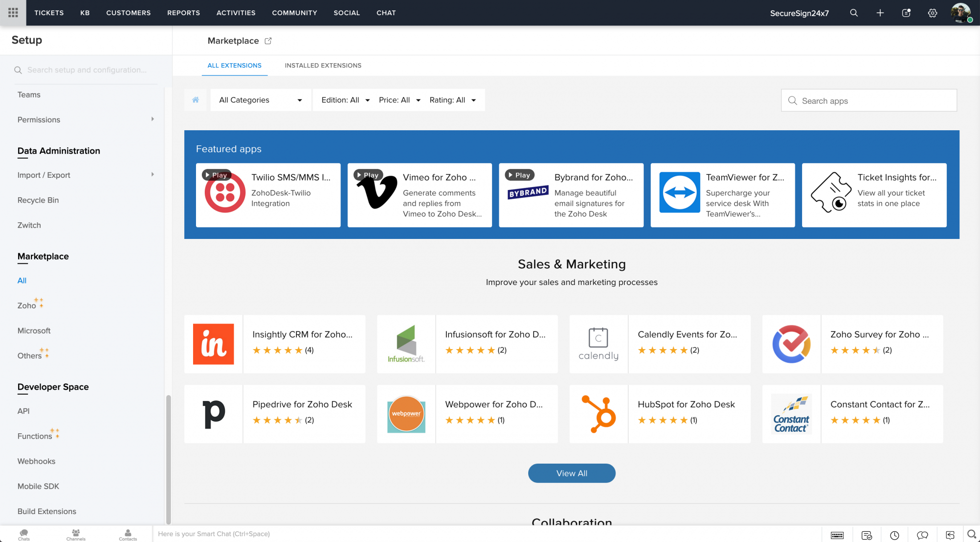Open Webhooks in Developer Space

pyautogui.click(x=36, y=461)
